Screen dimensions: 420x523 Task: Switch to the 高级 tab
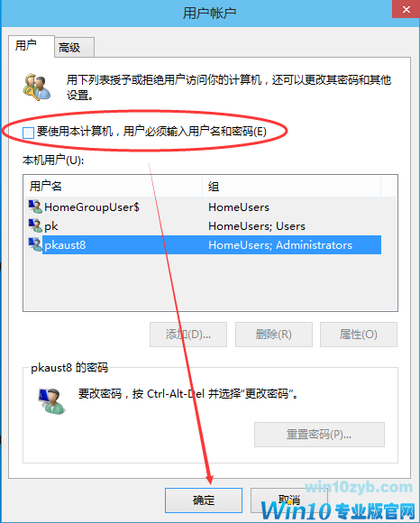click(x=74, y=48)
